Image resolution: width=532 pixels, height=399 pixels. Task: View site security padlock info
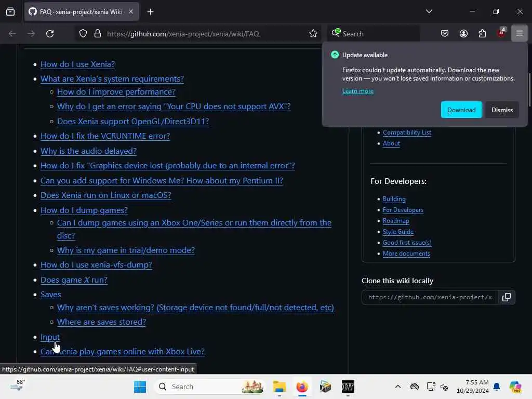click(98, 34)
